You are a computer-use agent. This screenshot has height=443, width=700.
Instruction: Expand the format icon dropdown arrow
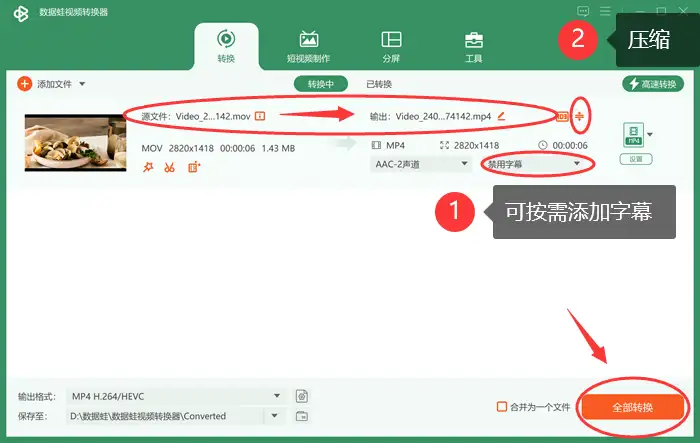(x=650, y=134)
